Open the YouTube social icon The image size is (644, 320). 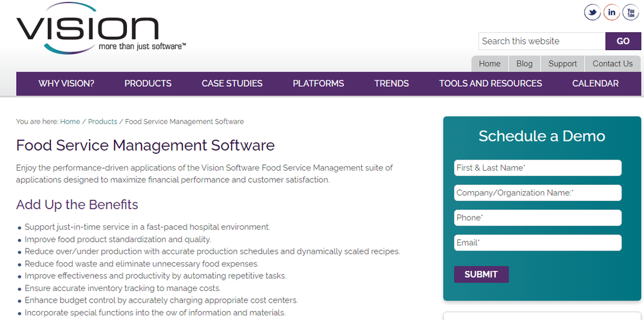click(x=631, y=12)
